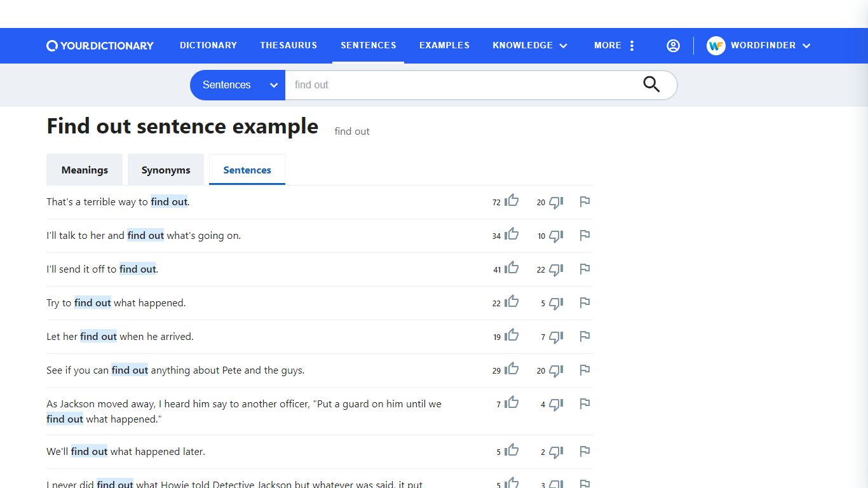Click the search magnifier icon
Image resolution: width=868 pixels, height=488 pixels.
pyautogui.click(x=651, y=85)
